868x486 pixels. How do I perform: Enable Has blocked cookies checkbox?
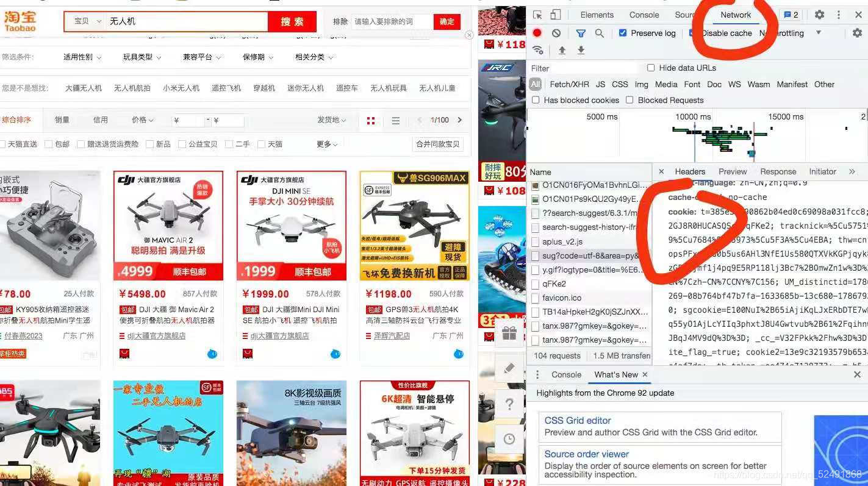536,100
